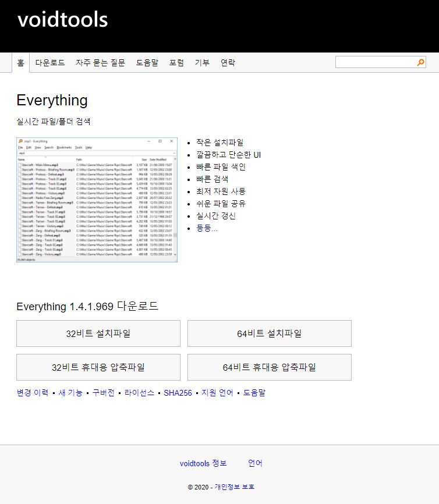Screen dimensions: 439x504
Task: Follow the 등등... link
Action: tap(207, 228)
